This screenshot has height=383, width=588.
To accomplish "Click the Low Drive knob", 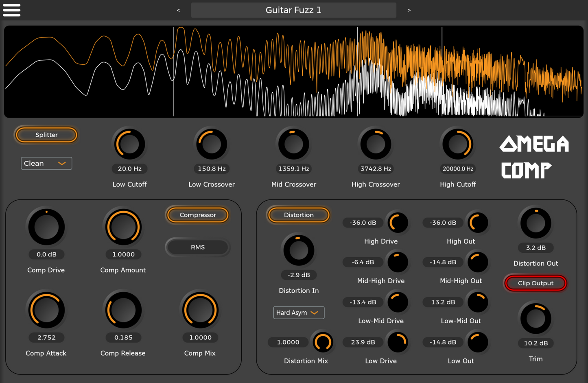I will point(397,342).
